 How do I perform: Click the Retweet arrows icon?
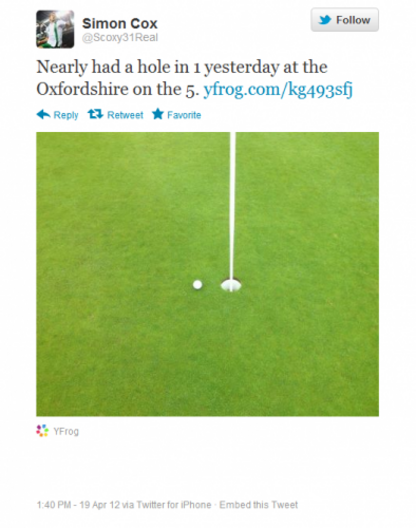[95, 114]
